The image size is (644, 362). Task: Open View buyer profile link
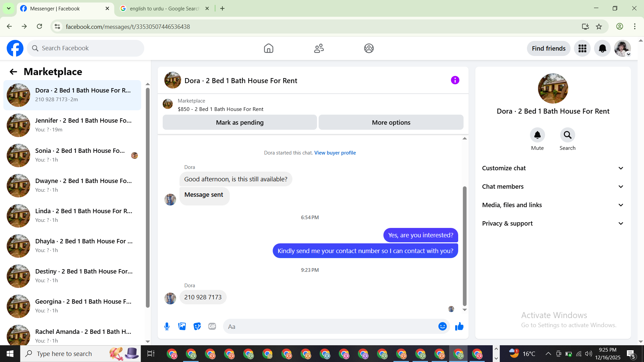335,153
